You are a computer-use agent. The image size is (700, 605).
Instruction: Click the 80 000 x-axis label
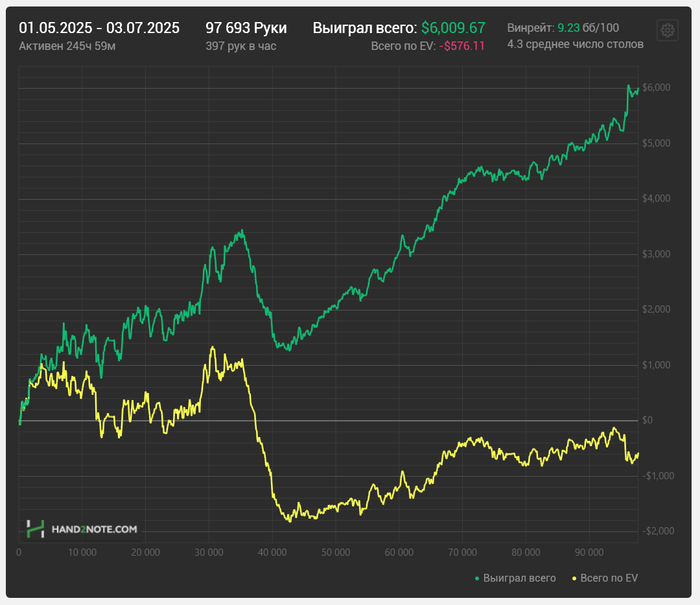point(526,553)
